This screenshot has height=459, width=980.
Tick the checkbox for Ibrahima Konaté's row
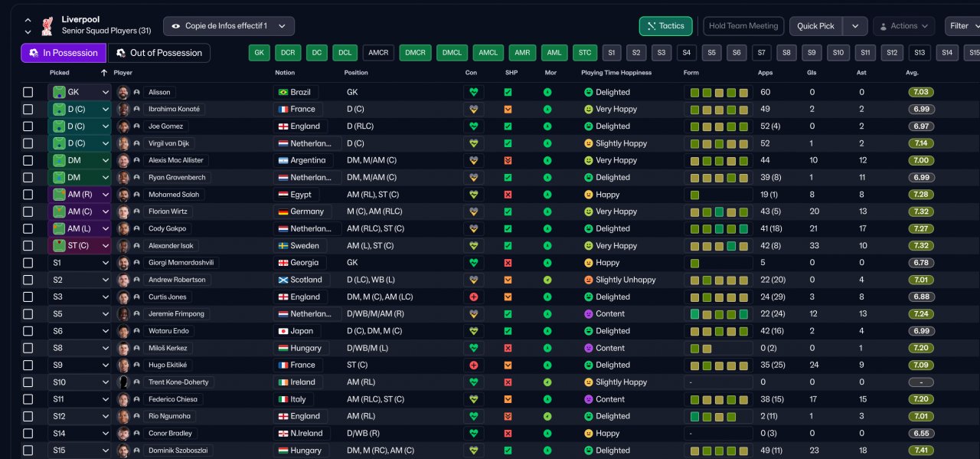[28, 109]
